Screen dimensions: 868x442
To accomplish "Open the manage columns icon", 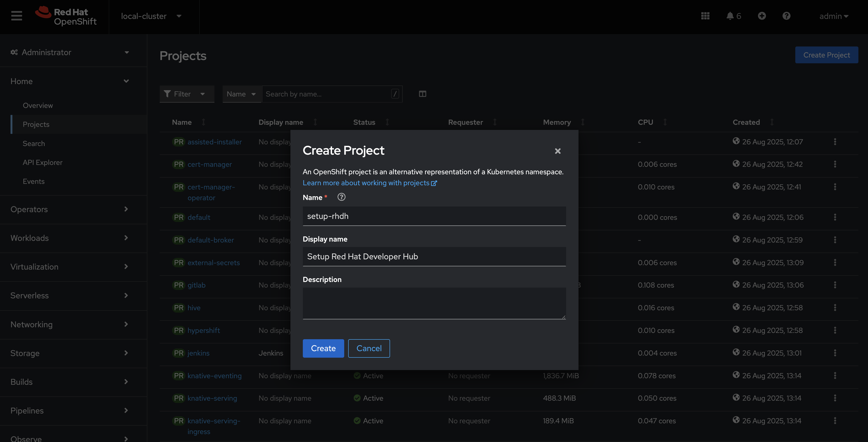I will tap(423, 94).
